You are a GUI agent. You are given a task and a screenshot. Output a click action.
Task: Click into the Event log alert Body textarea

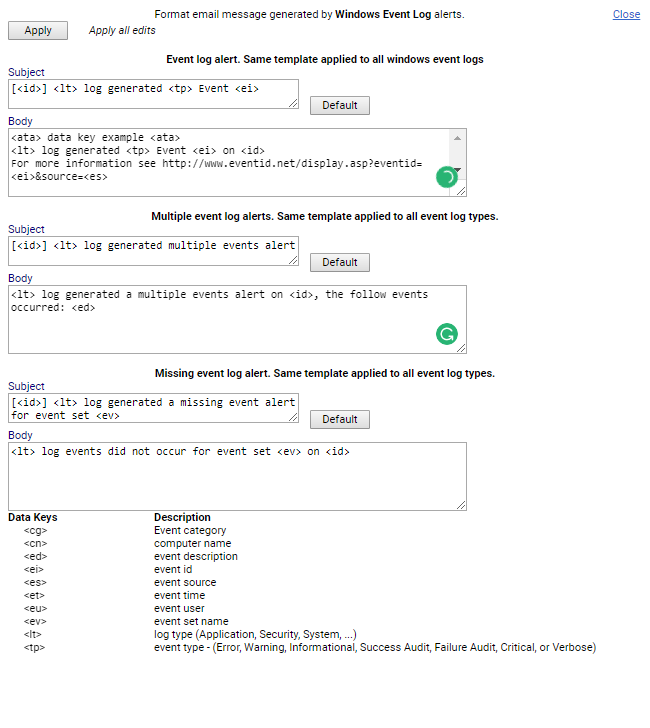[230, 160]
